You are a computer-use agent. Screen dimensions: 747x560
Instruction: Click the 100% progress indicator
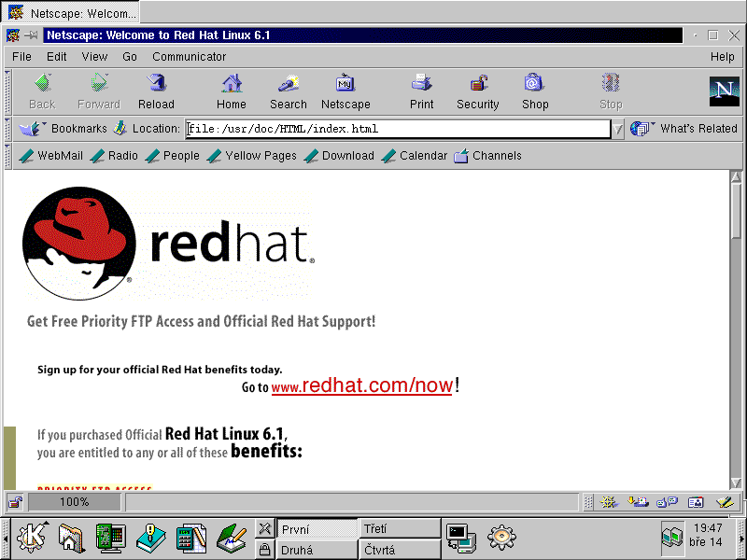click(x=75, y=502)
